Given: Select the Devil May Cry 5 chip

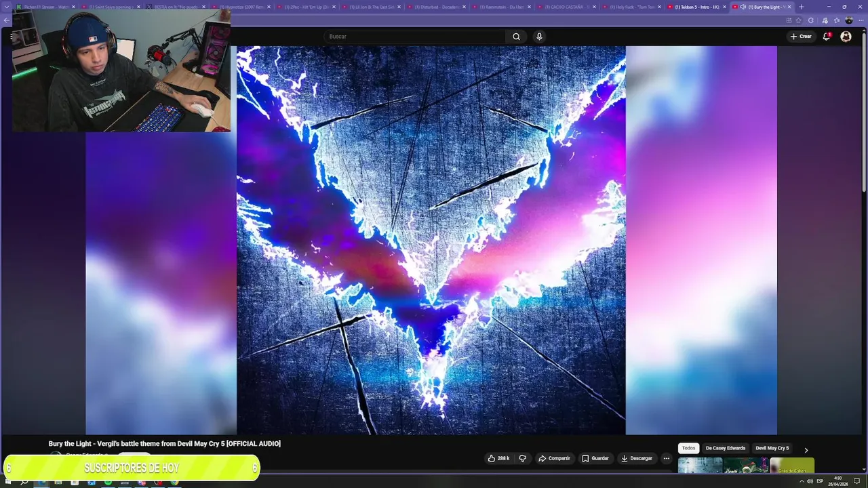Looking at the screenshot, I should coord(772,448).
